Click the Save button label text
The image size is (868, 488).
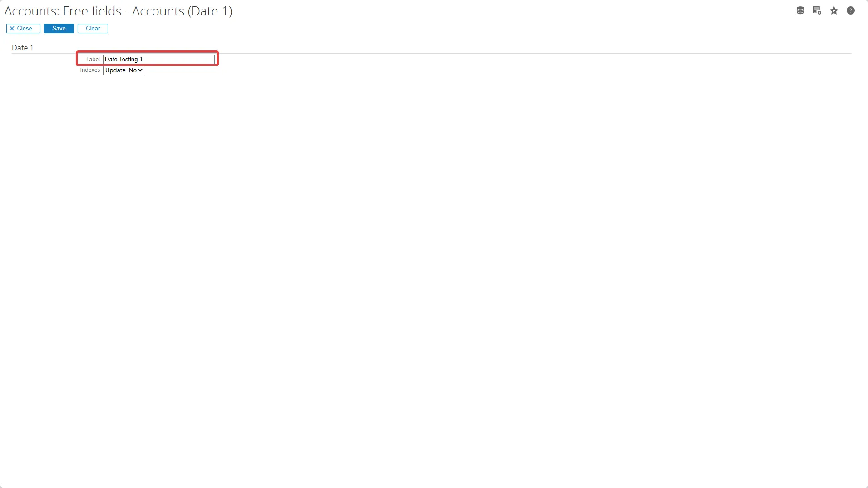pos(59,28)
